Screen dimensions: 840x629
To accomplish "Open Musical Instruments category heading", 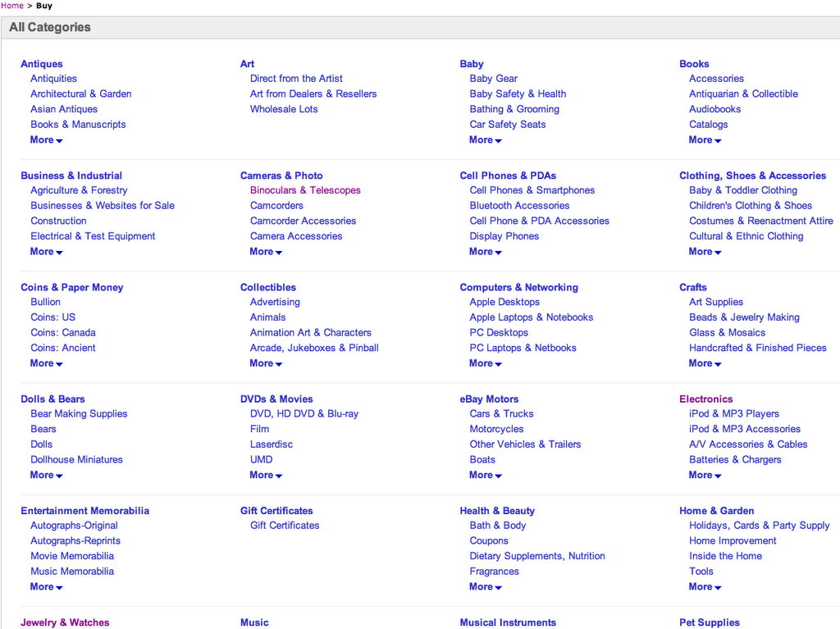I will click(x=508, y=622).
